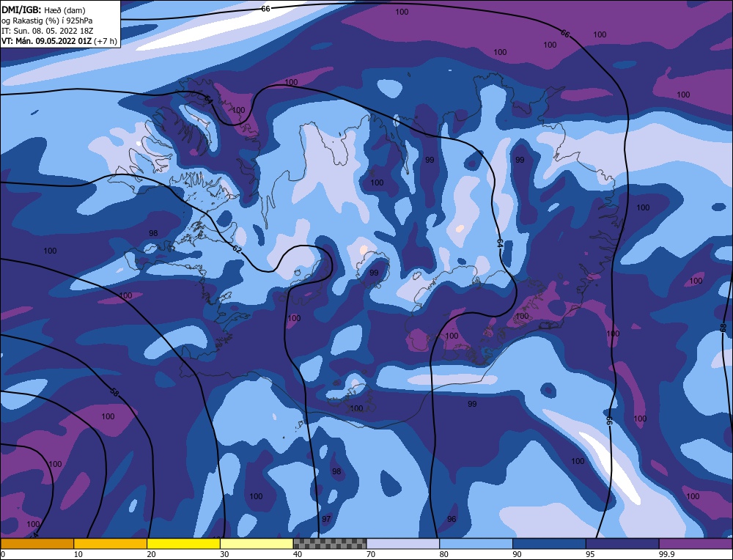Click the pale yellow 30–40 legend swatch
The width and height of the screenshot is (733, 560).
click(257, 543)
